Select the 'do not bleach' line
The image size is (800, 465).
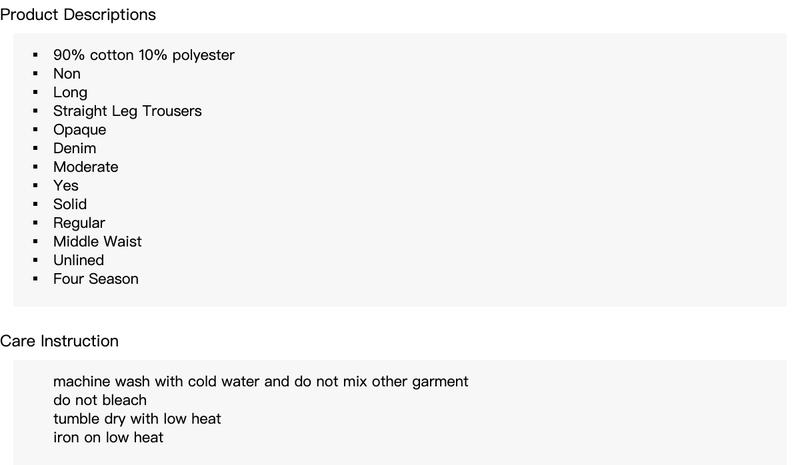(x=100, y=400)
